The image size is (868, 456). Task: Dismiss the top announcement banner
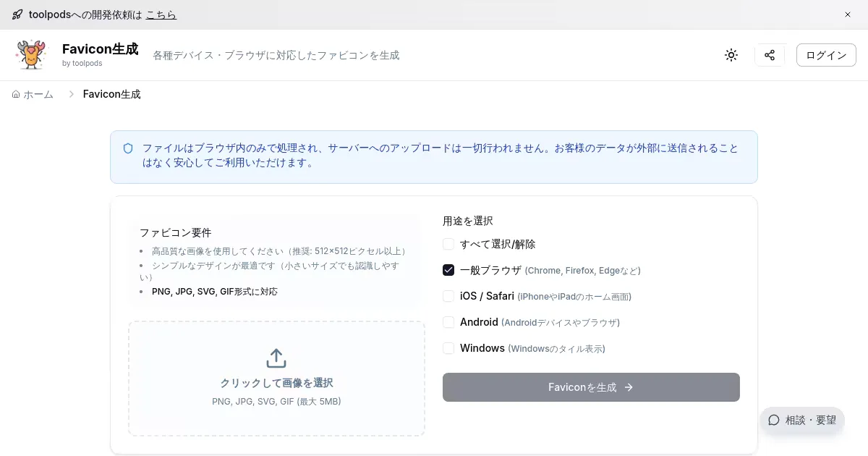[x=848, y=14]
